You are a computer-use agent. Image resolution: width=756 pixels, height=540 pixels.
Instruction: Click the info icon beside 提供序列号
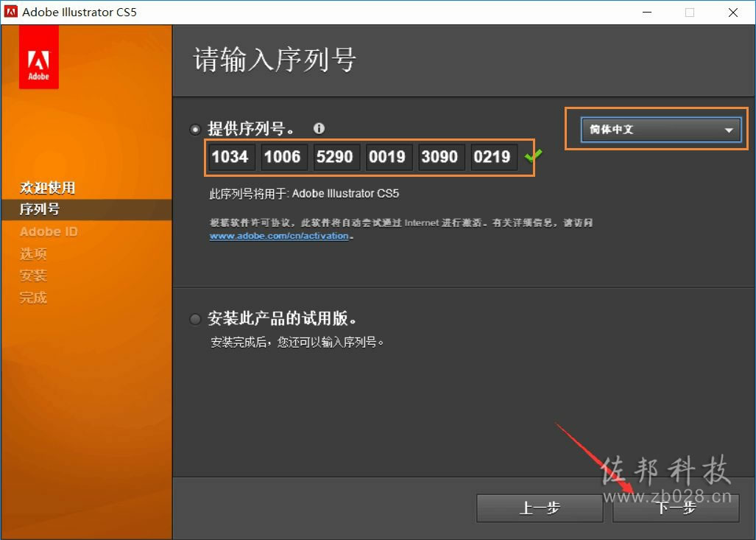point(319,128)
